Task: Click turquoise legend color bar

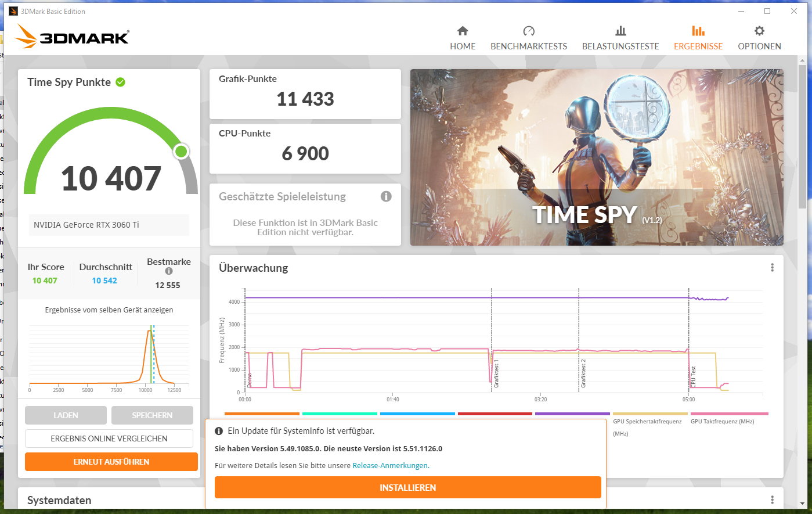Action: pos(340,414)
